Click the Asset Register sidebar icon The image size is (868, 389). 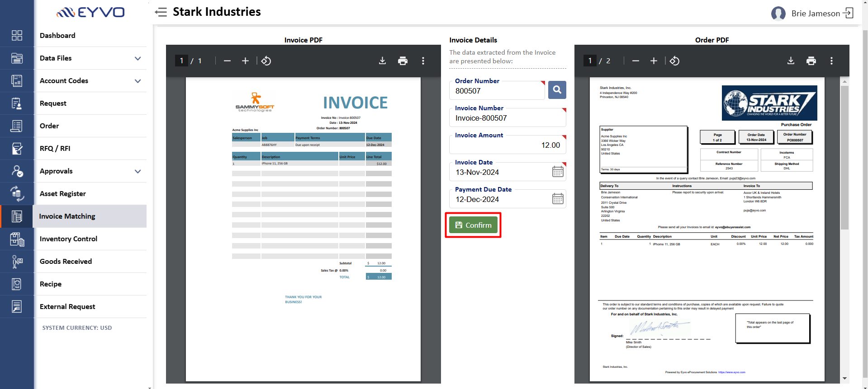click(x=17, y=194)
